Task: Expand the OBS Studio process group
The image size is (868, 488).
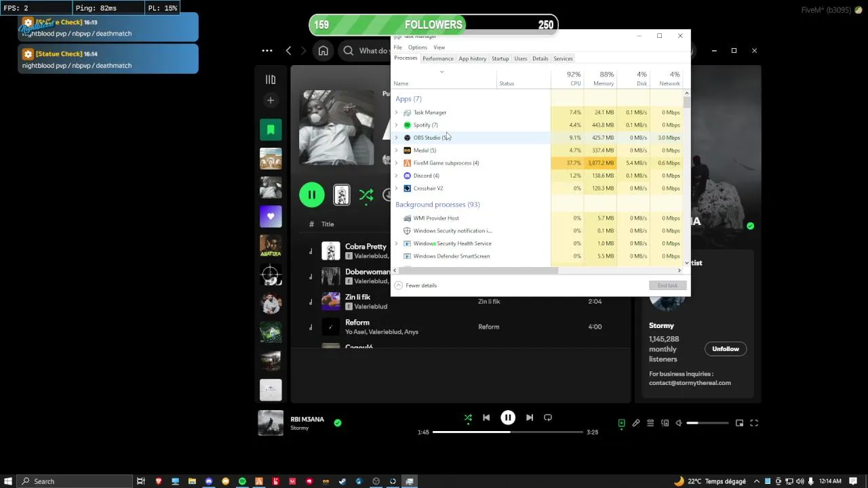Action: [397, 138]
